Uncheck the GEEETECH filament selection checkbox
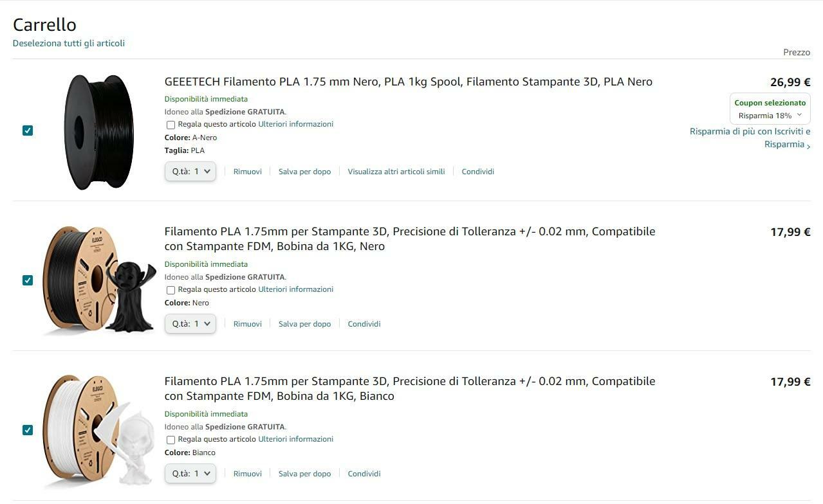 (28, 130)
